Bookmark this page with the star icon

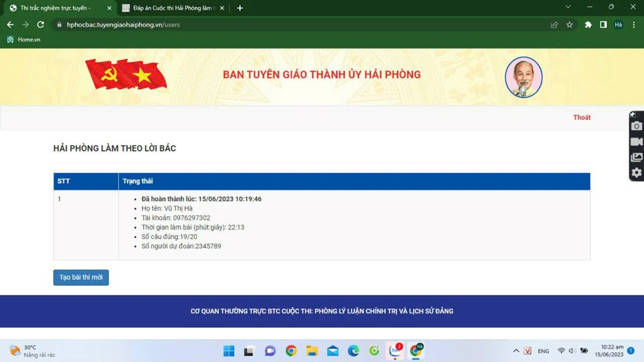569,25
